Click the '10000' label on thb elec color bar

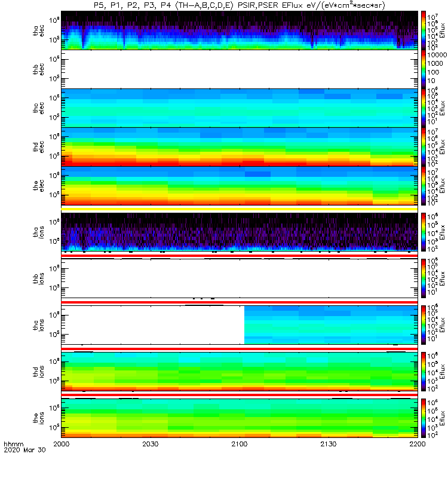tap(437, 55)
